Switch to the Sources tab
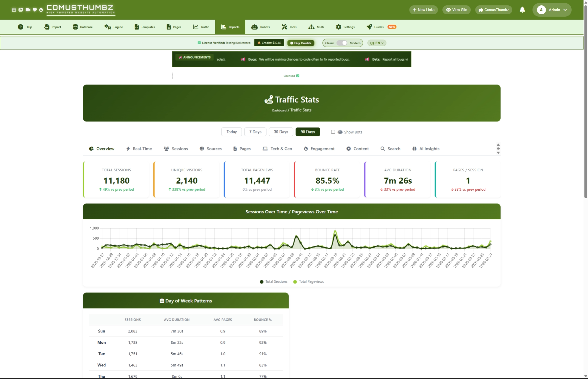 tap(210, 149)
